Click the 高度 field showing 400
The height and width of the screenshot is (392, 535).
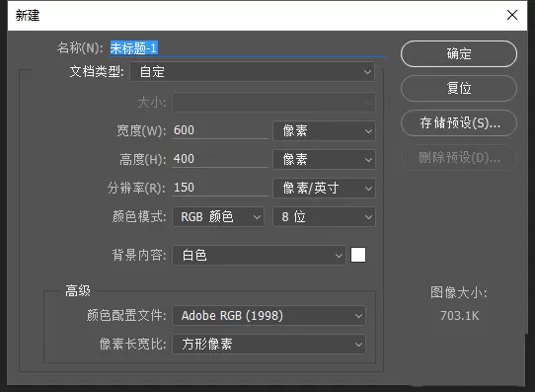point(220,159)
